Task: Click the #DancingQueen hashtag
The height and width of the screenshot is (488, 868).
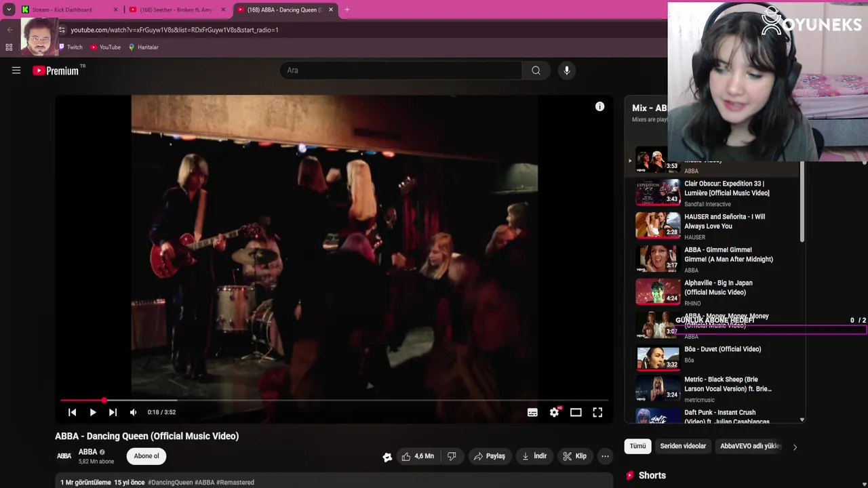Action: pos(170,483)
